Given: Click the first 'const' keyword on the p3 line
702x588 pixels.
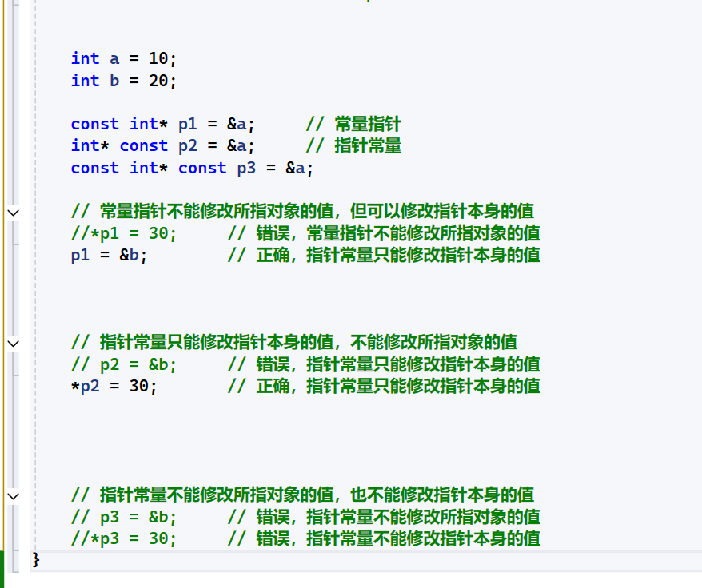Looking at the screenshot, I should click(x=94, y=168).
